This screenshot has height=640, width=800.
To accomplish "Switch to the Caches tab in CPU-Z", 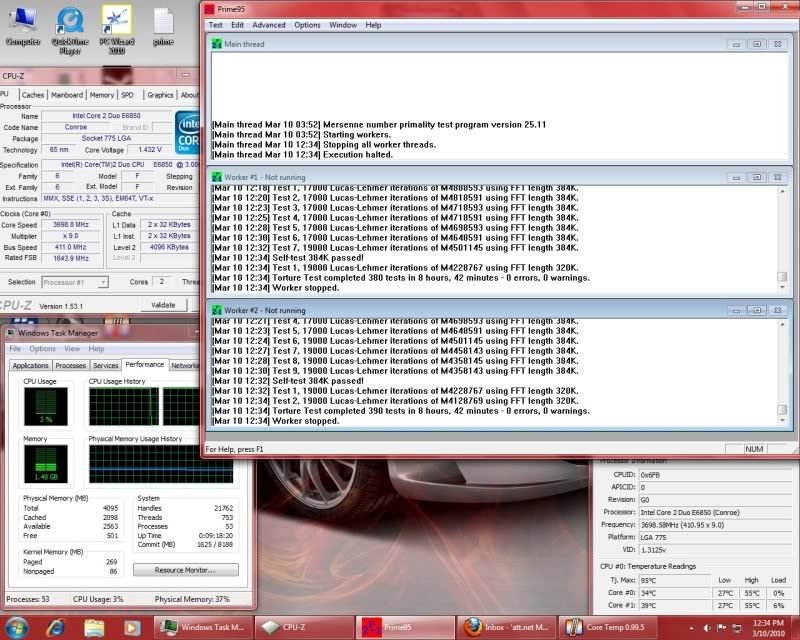I will coord(33,95).
